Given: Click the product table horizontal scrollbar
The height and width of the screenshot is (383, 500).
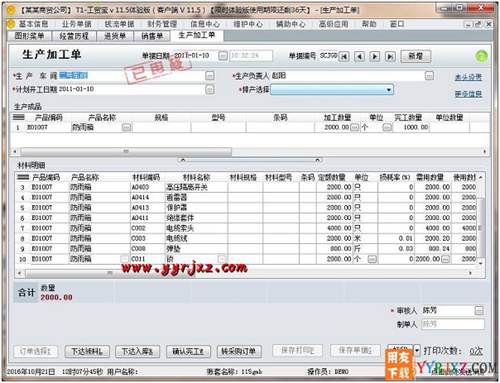Looking at the screenshot, I should (126, 152).
